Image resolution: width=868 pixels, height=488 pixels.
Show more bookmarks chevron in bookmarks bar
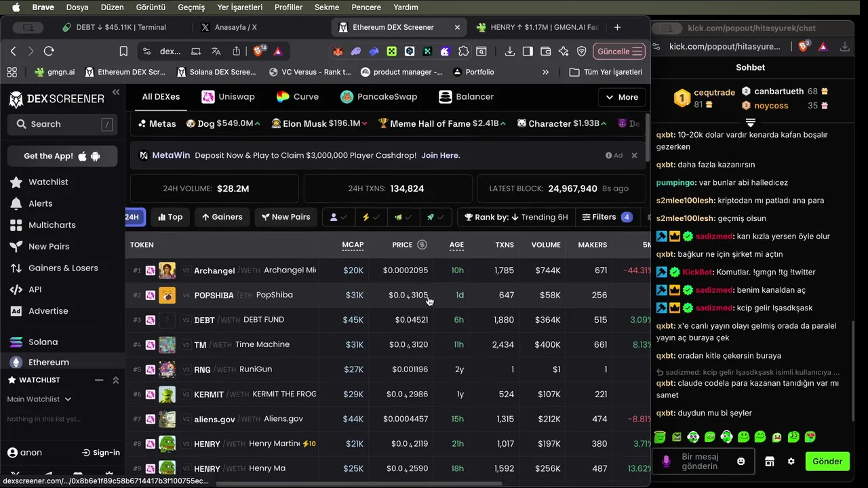(x=545, y=72)
